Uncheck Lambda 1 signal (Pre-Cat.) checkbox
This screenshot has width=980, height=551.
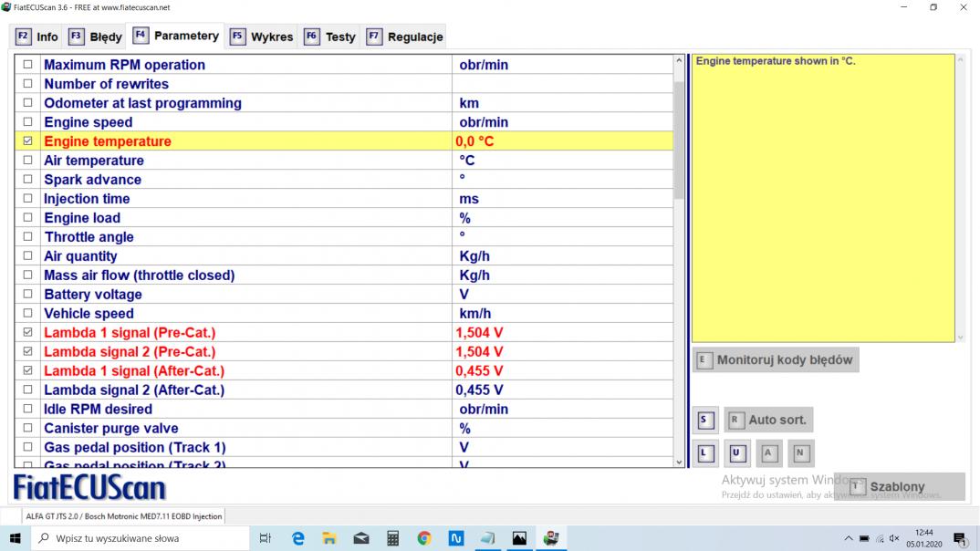coord(27,332)
